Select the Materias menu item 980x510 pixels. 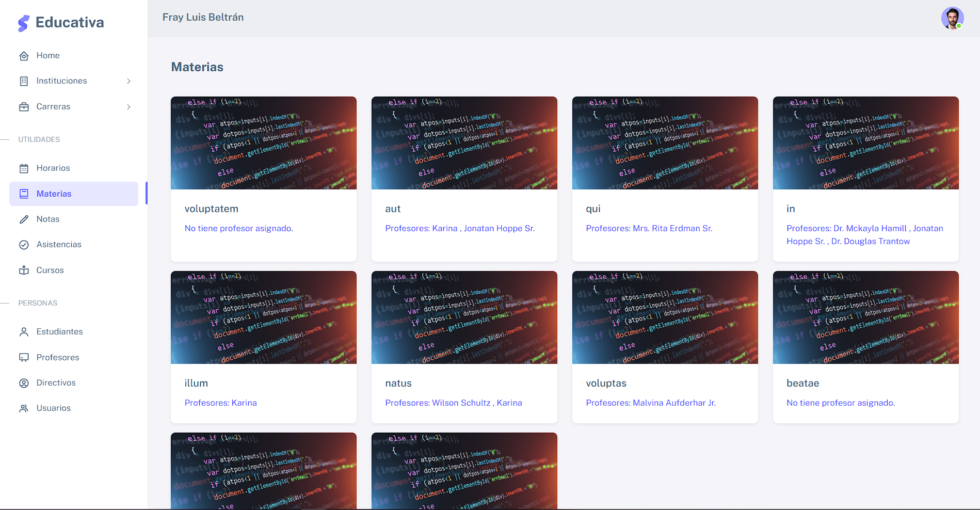pyautogui.click(x=74, y=194)
